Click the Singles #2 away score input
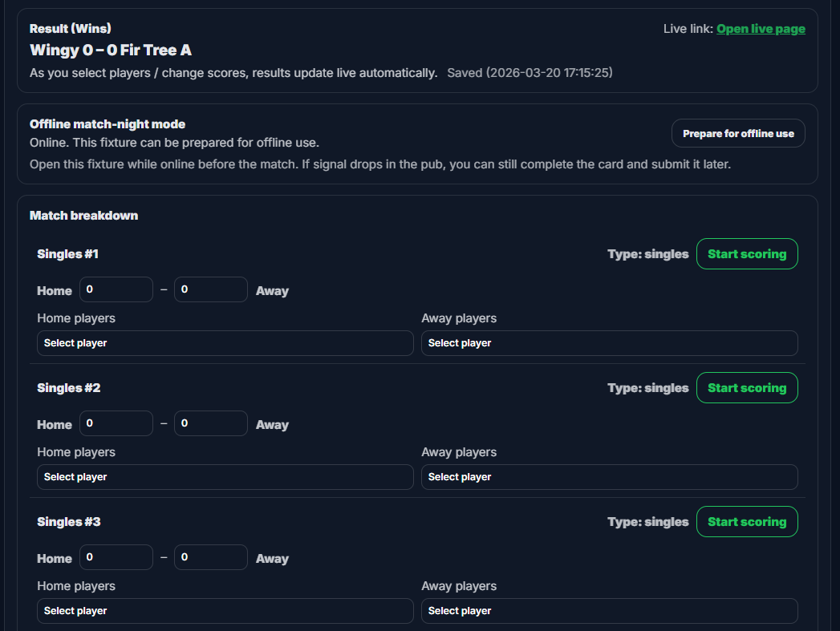Viewport: 840px width, 631px height. coord(211,423)
